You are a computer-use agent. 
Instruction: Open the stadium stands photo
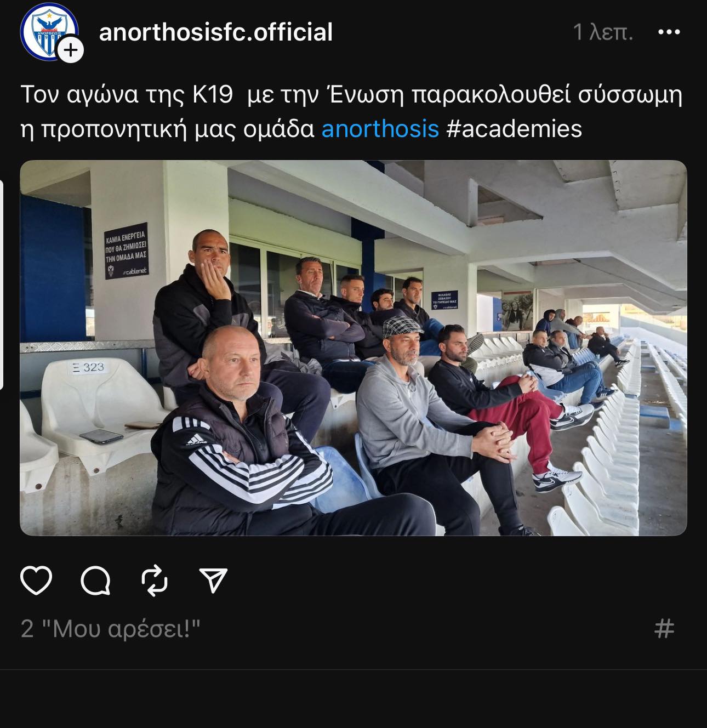353,348
